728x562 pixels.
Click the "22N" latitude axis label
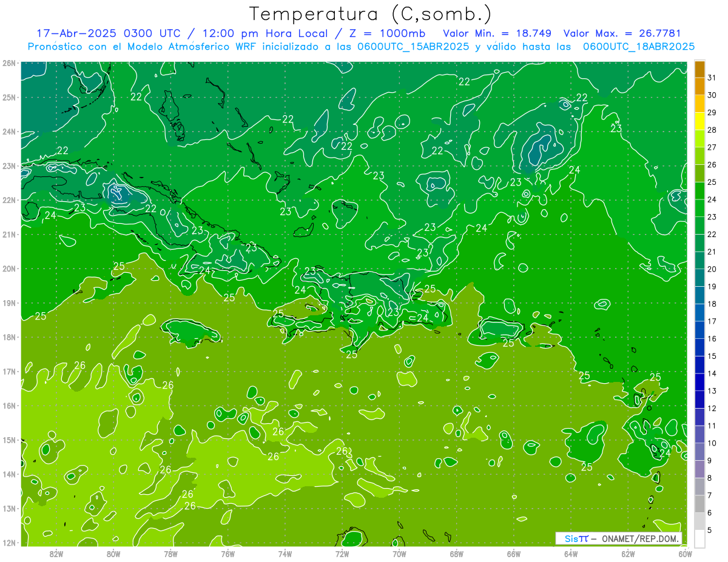8,200
